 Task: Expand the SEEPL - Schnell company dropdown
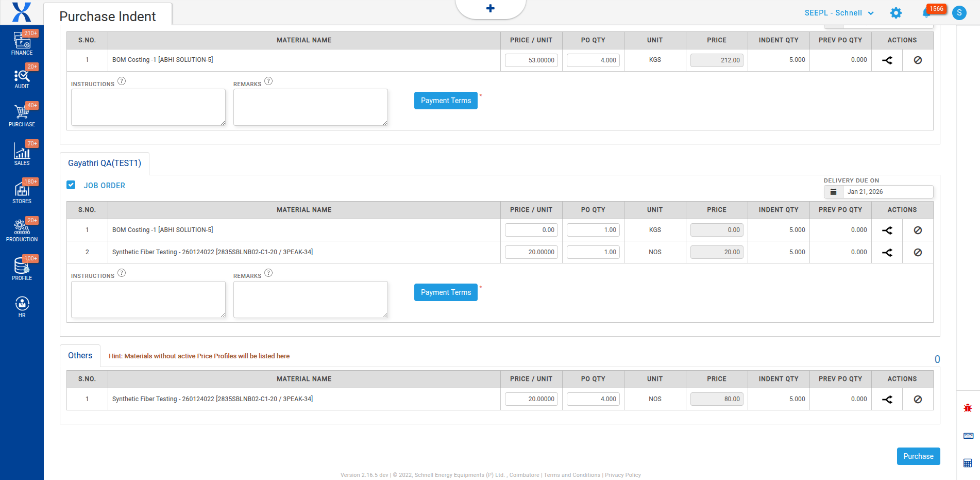[839, 13]
